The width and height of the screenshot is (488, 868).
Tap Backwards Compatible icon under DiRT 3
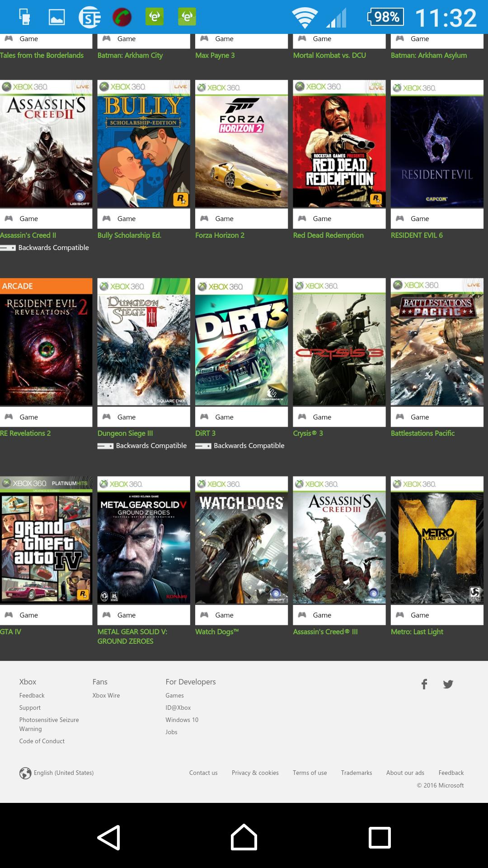(203, 446)
